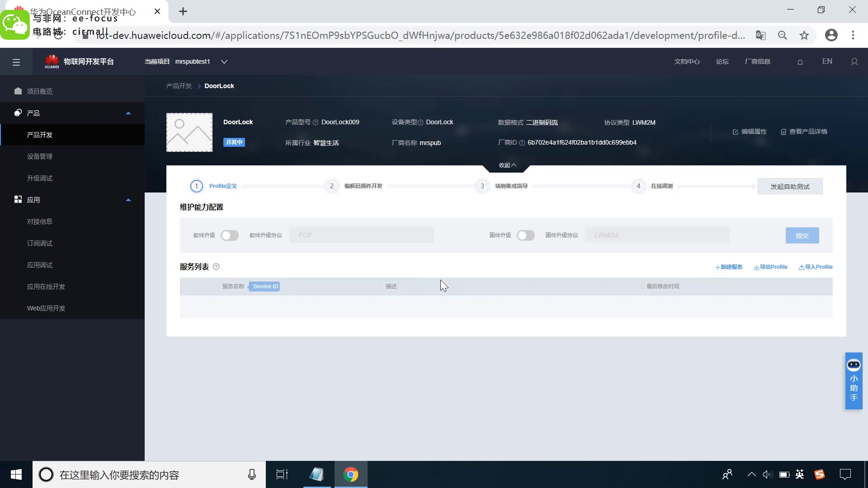Click the Chrome zoom magnifier icon
The image size is (868, 488).
point(783,35)
